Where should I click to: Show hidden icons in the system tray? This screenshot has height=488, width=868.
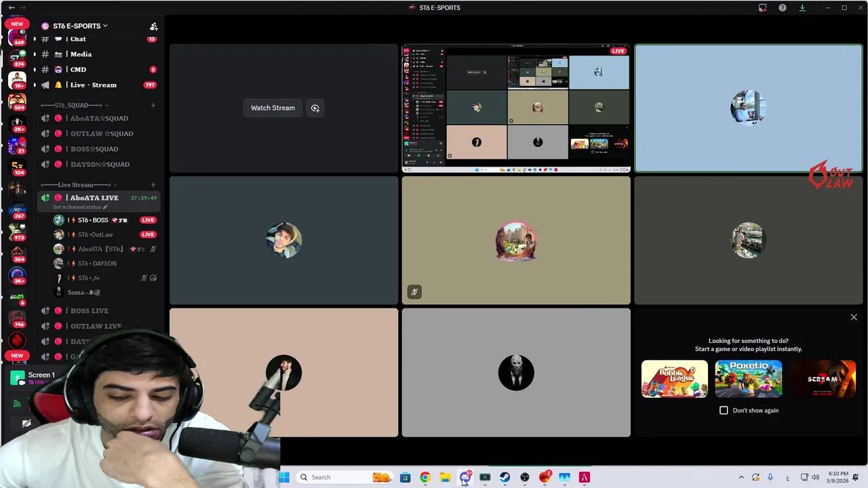click(741, 477)
